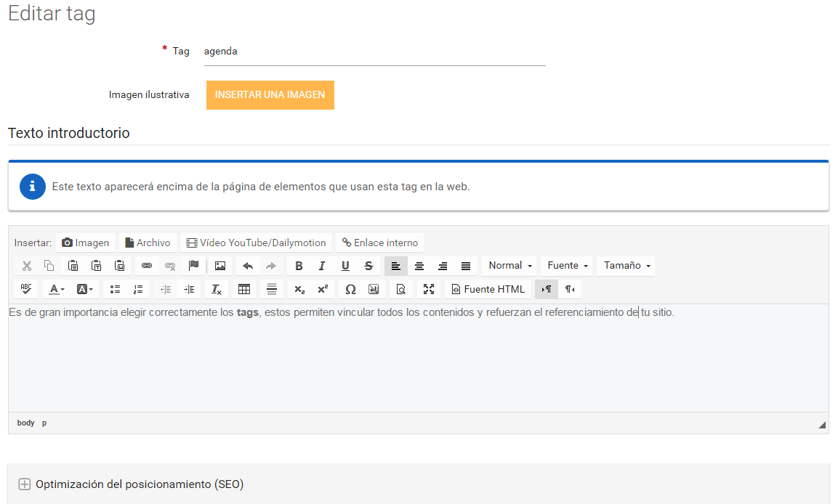Click the Tag name input field

click(374, 52)
